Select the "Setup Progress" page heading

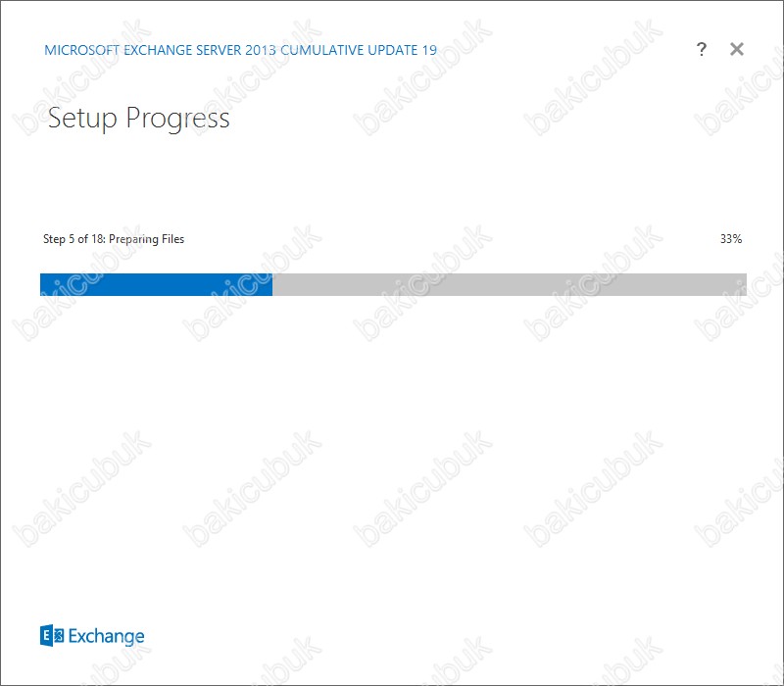[x=138, y=119]
